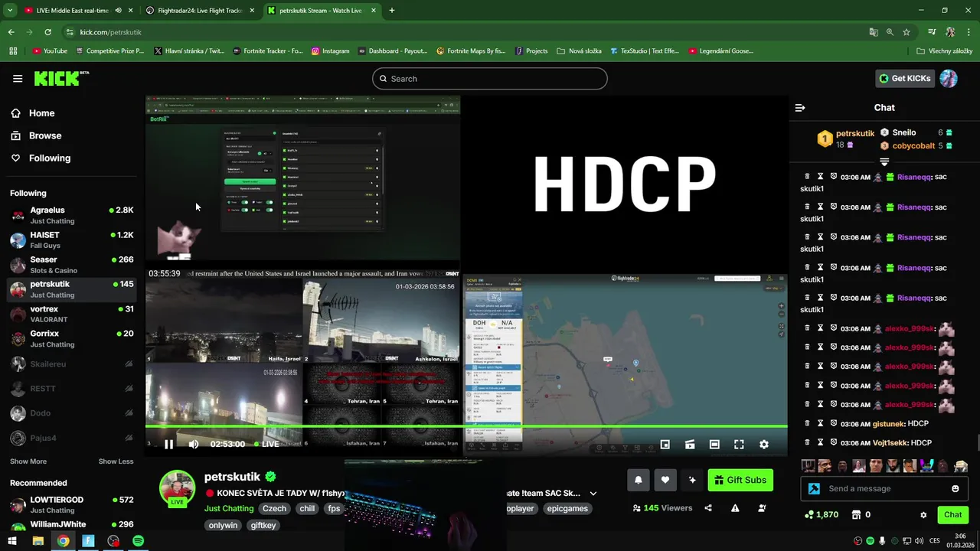The height and width of the screenshot is (551, 980).
Task: Open the clip creation tool
Action: click(x=690, y=444)
